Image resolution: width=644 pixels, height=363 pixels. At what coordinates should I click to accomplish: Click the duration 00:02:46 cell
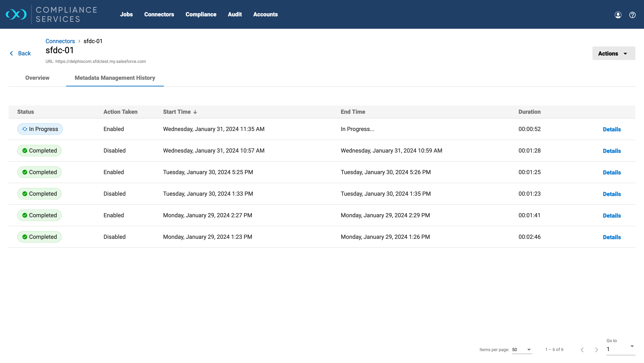click(x=530, y=237)
